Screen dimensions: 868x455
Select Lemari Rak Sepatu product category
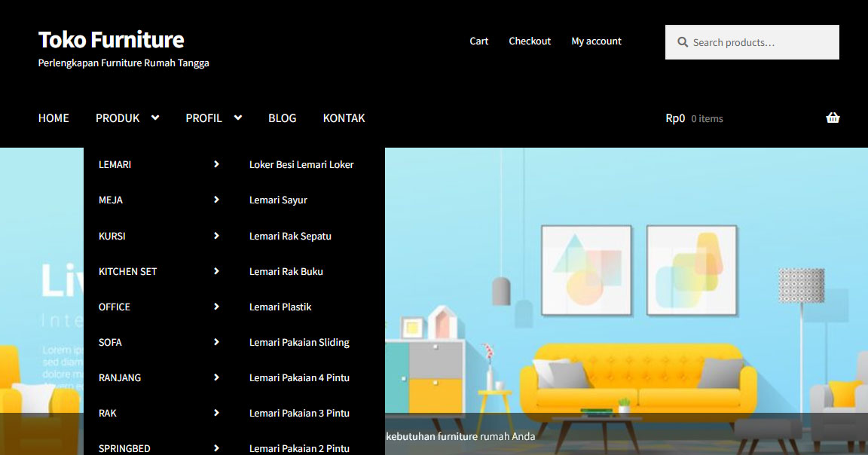(291, 236)
